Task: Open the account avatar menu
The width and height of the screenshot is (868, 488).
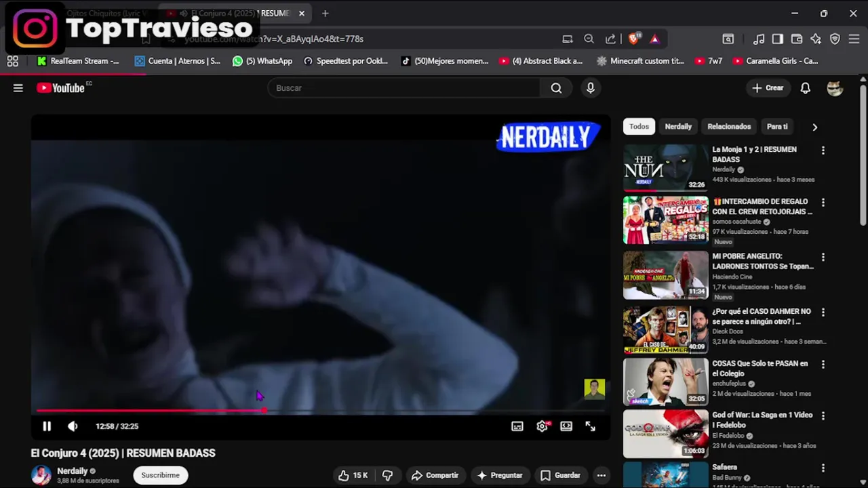Action: [835, 88]
